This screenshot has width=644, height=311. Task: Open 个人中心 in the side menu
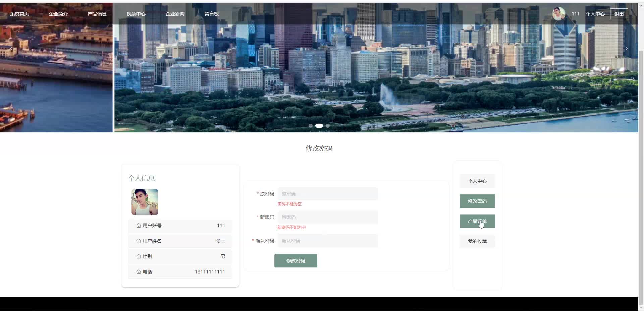(477, 181)
